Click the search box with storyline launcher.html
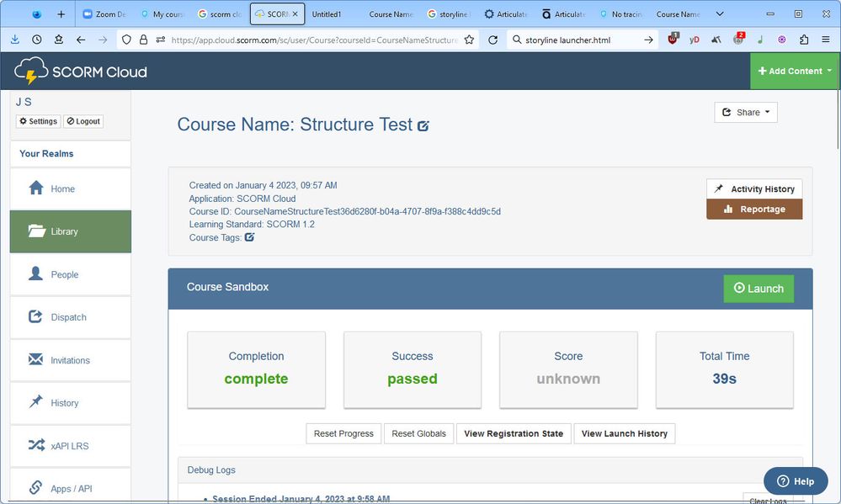This screenshot has width=841, height=504. click(x=582, y=40)
